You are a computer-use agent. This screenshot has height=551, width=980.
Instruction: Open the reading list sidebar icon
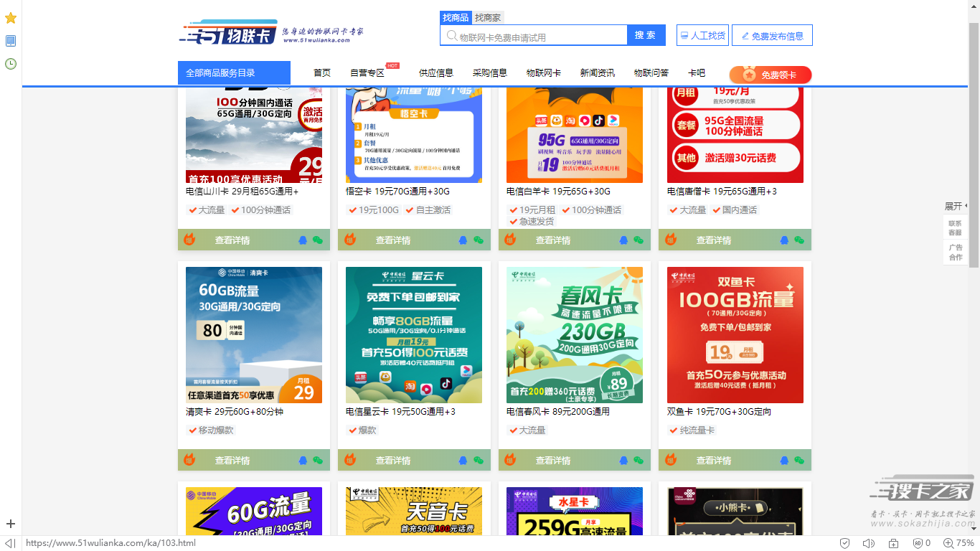[x=11, y=41]
